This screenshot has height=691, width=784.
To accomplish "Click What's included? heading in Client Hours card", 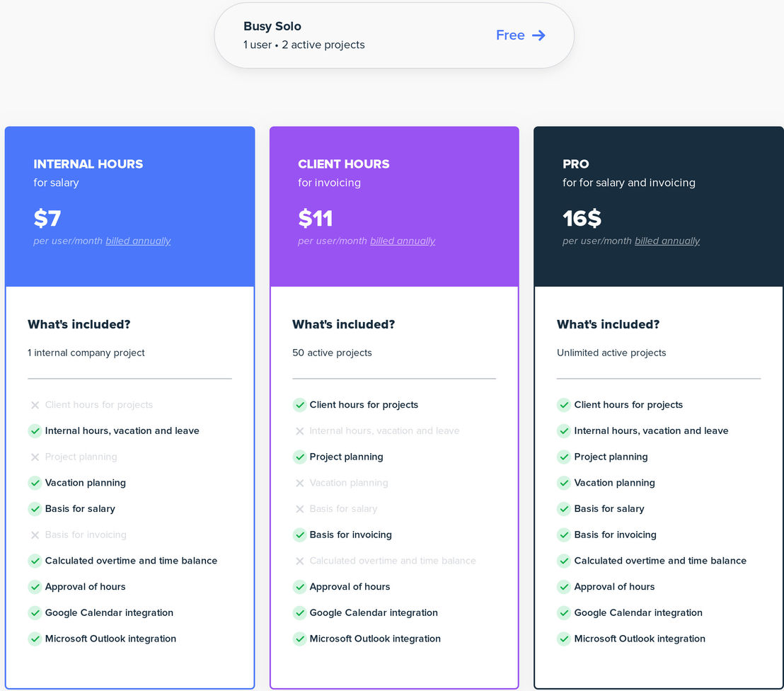I will click(x=343, y=324).
